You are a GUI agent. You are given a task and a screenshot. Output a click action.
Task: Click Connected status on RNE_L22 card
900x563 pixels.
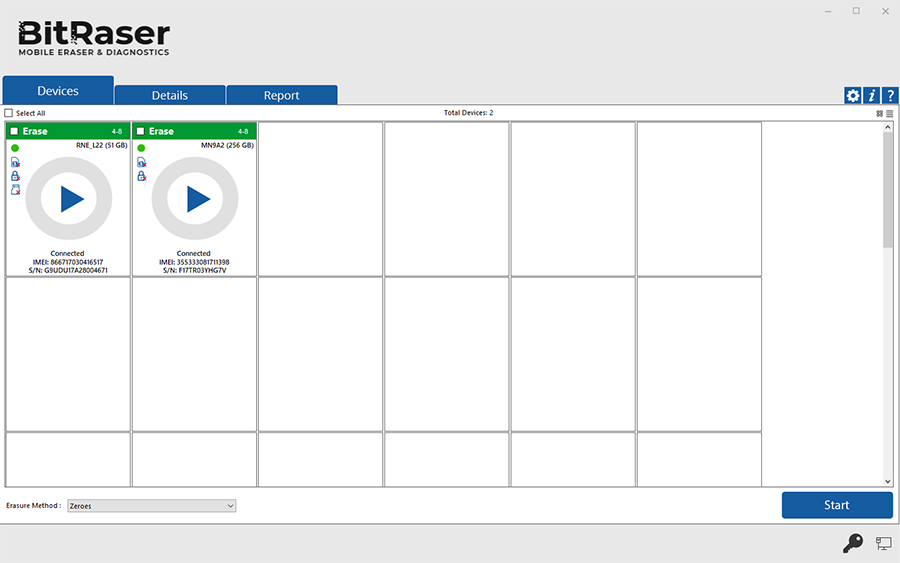[67, 253]
